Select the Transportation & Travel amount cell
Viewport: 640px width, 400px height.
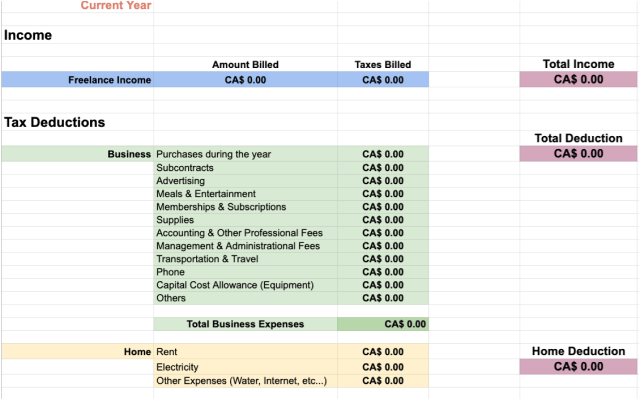pos(383,259)
